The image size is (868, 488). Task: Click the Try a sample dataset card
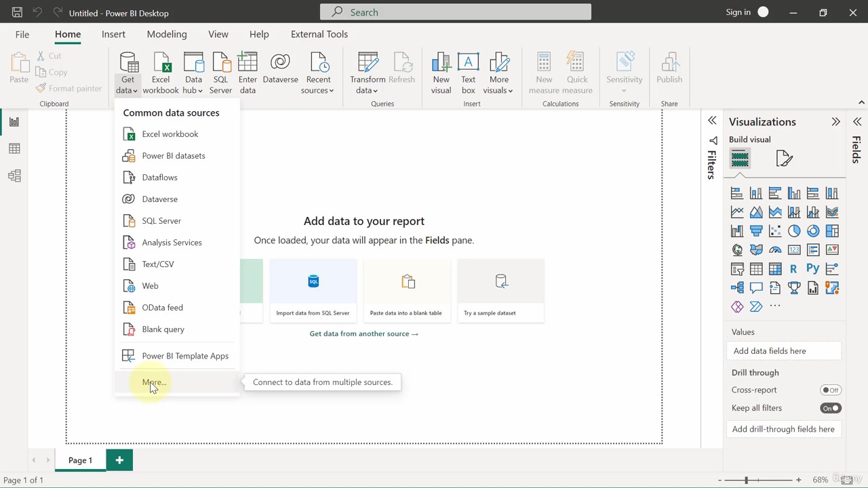501,290
